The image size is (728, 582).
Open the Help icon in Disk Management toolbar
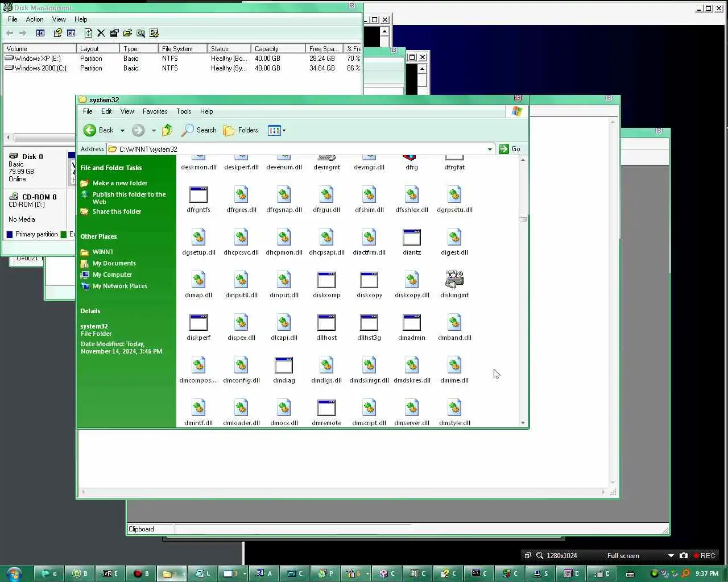tap(57, 33)
